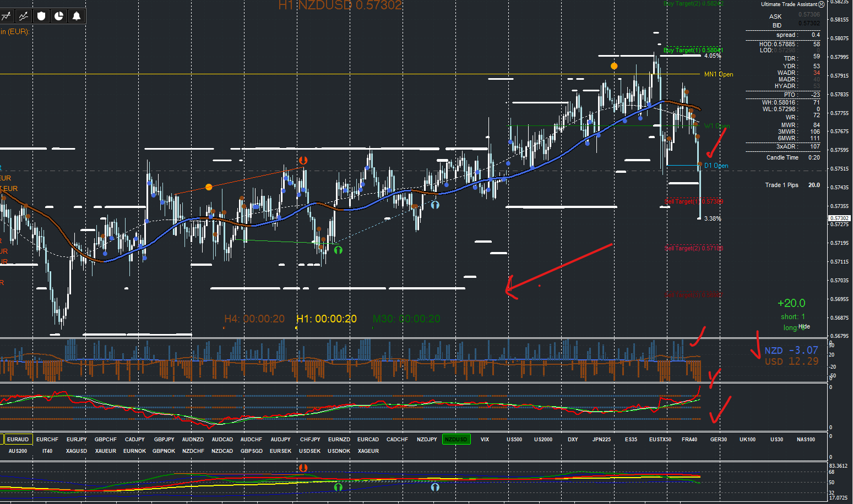
Task: Select EURSEK symbol
Action: 281,451
